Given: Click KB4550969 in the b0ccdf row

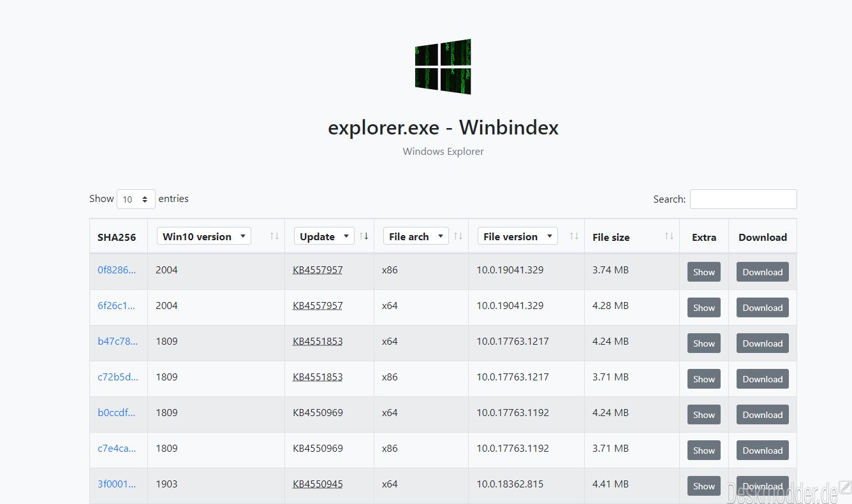Looking at the screenshot, I should tap(318, 412).
